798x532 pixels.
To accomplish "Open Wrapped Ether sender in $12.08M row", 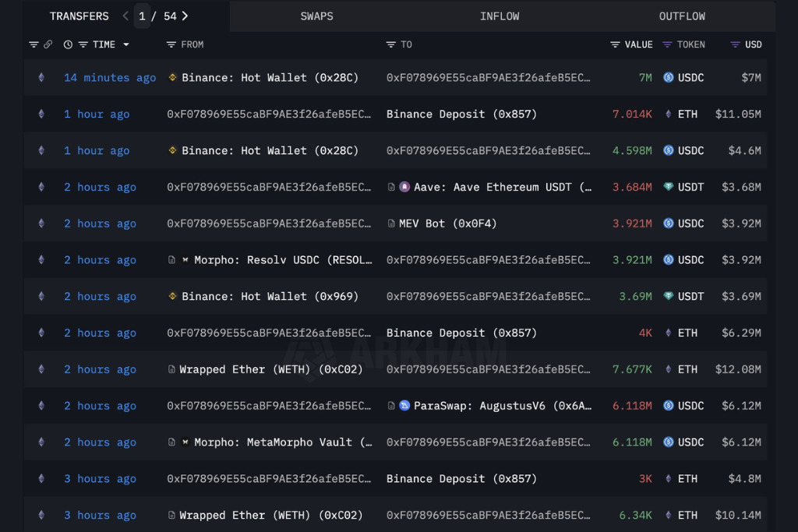I will (x=270, y=370).
